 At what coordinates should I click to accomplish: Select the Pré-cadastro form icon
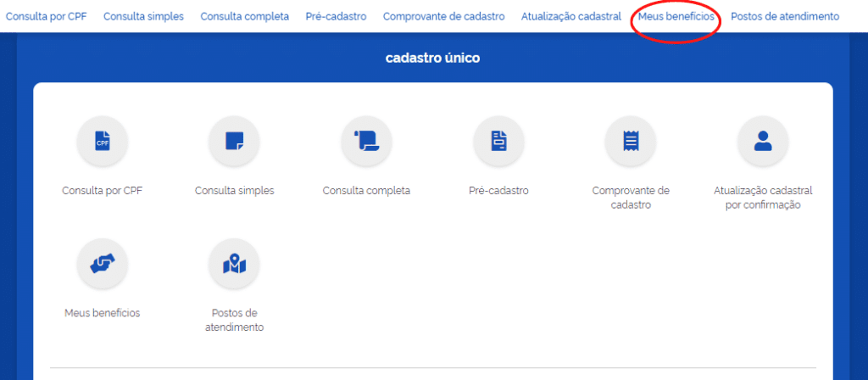coord(498,142)
